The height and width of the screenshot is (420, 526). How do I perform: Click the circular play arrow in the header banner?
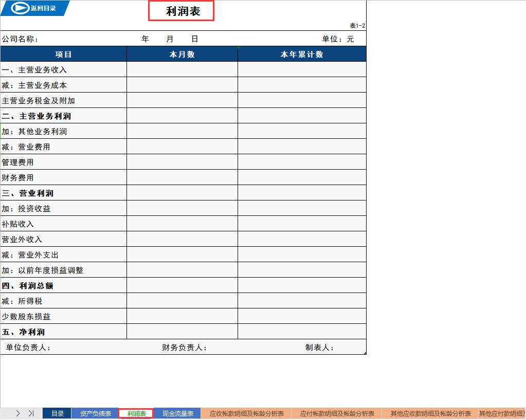[x=19, y=8]
